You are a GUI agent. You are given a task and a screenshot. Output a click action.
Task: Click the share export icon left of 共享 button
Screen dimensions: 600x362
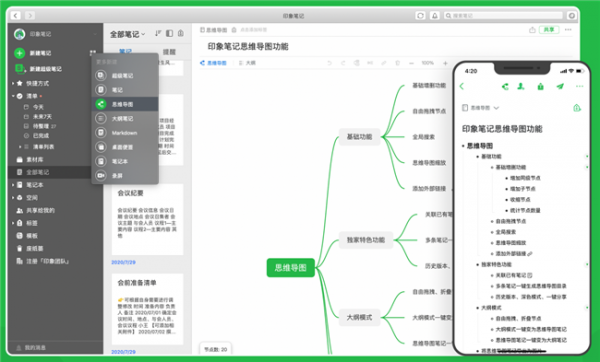[x=532, y=29]
